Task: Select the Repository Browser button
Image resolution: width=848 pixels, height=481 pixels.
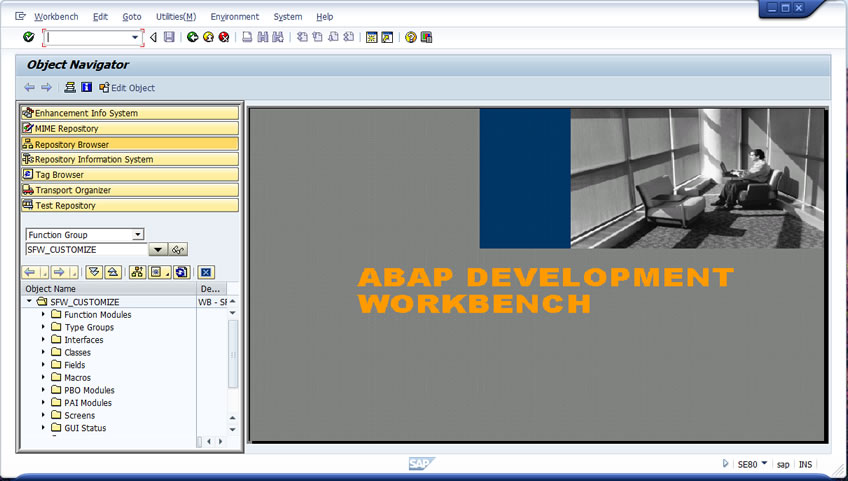Action: point(130,144)
